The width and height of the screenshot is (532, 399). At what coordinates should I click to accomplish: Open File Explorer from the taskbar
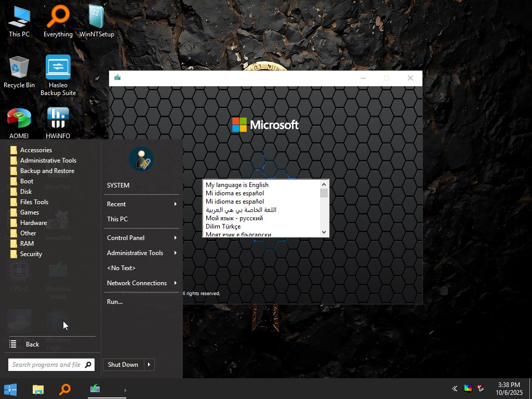click(37, 389)
